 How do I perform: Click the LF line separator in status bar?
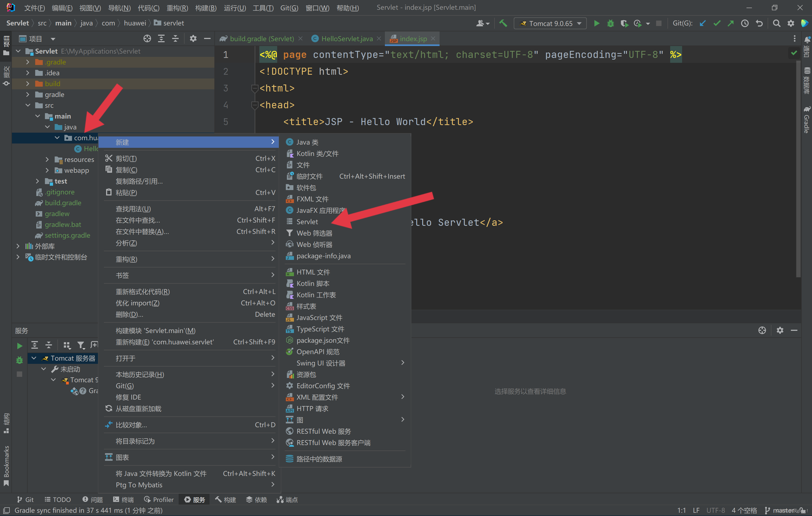tap(696, 510)
